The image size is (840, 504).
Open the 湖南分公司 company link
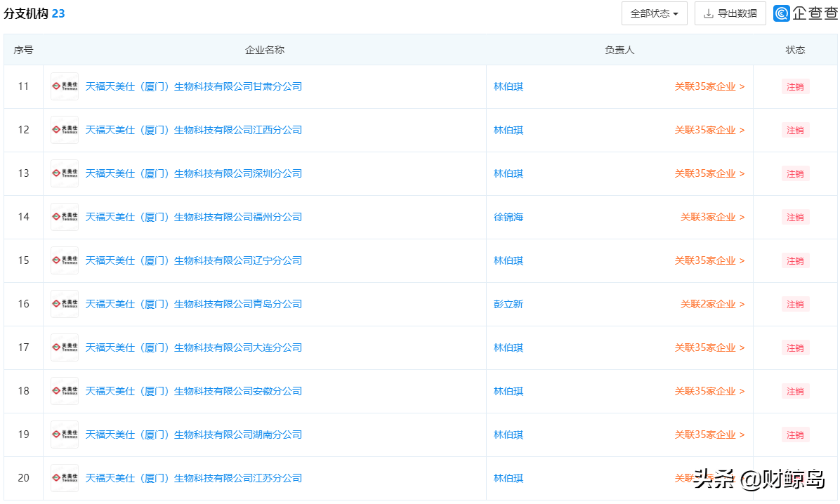(193, 435)
